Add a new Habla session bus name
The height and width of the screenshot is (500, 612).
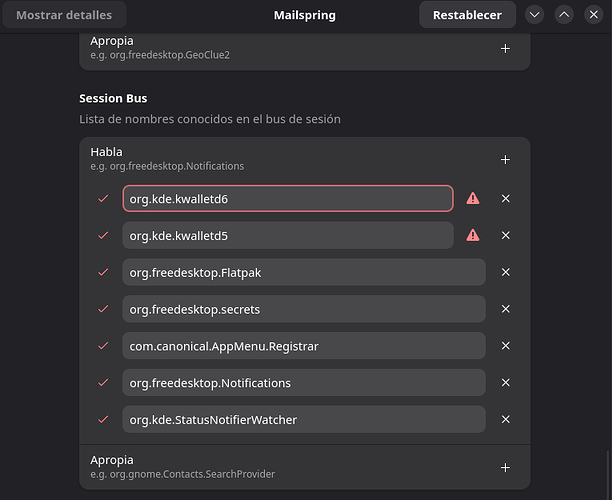click(x=505, y=159)
